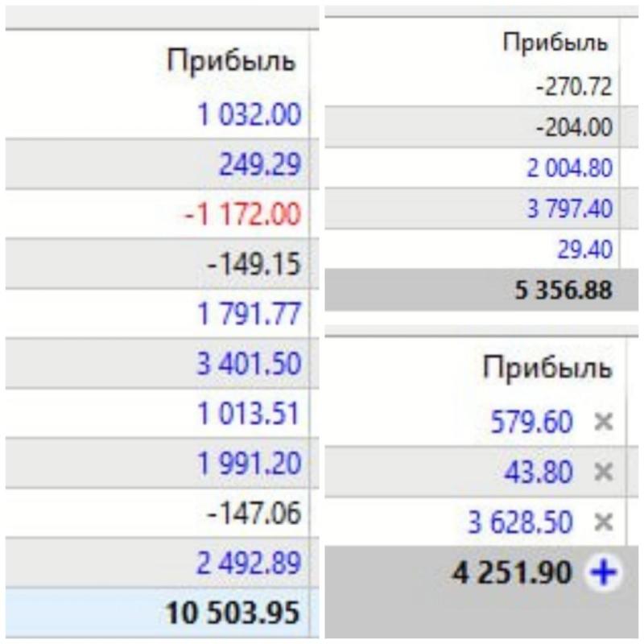
Task: Select the row showing -270.72
Action: pos(481,87)
